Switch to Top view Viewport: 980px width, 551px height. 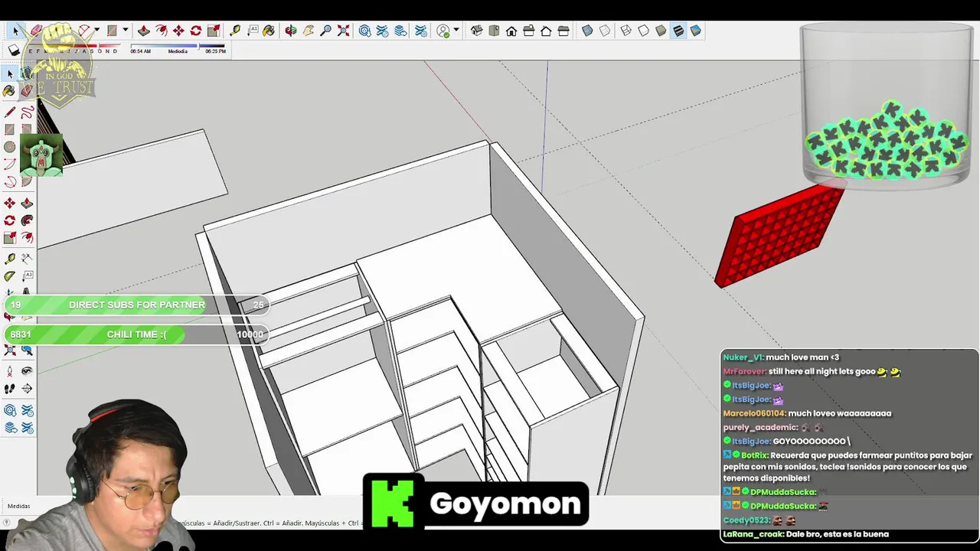(x=494, y=31)
